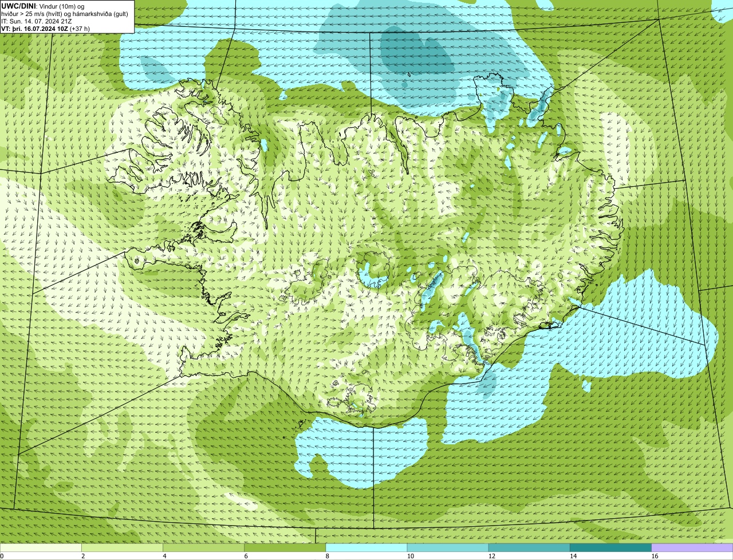Click the 14–16 m/s dark teal legend swatch
Viewport: 733px width, 560px height.
pos(611,548)
